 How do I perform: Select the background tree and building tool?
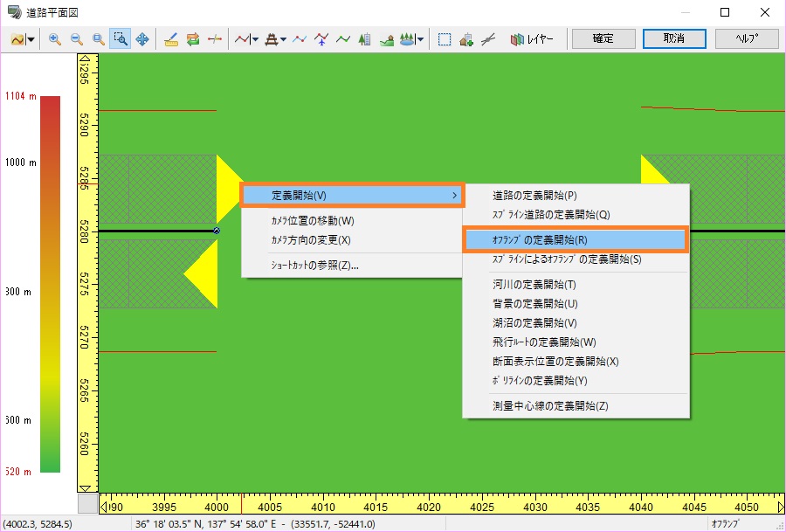click(x=365, y=39)
